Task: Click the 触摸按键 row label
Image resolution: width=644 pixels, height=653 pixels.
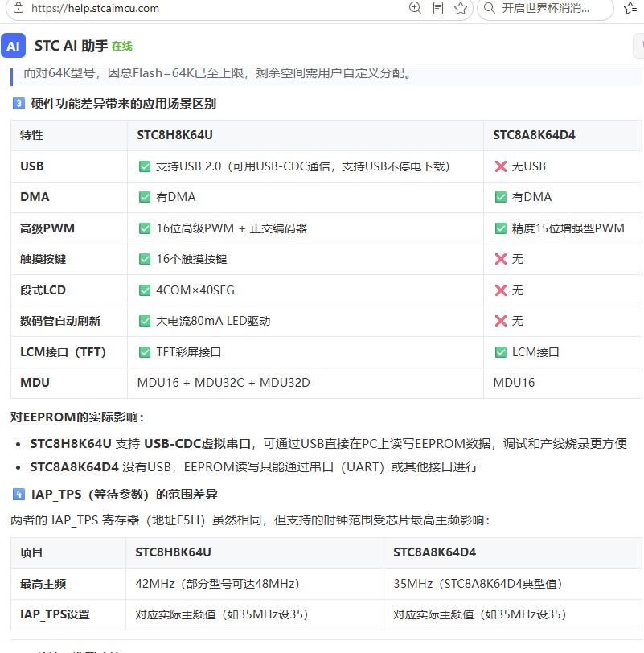Action: click(43, 259)
